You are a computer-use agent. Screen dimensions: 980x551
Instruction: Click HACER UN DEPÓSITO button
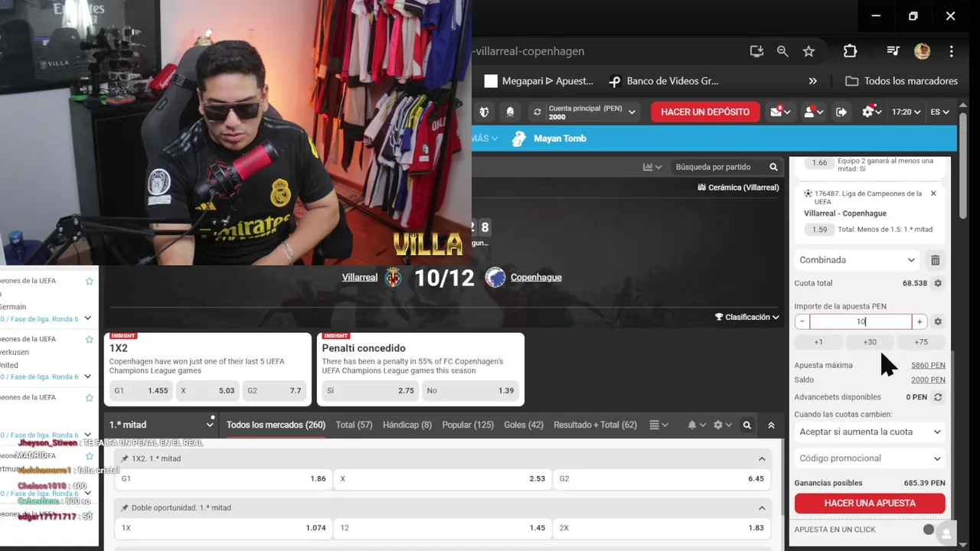705,112
